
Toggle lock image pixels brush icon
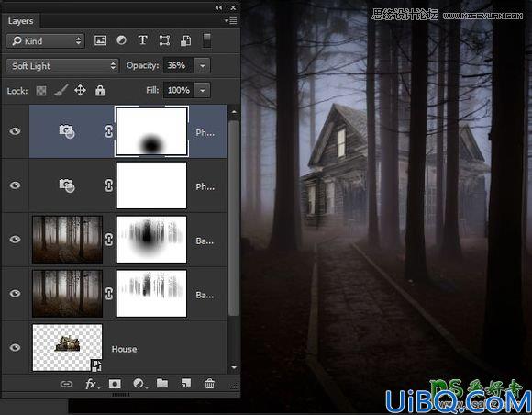coord(61,90)
